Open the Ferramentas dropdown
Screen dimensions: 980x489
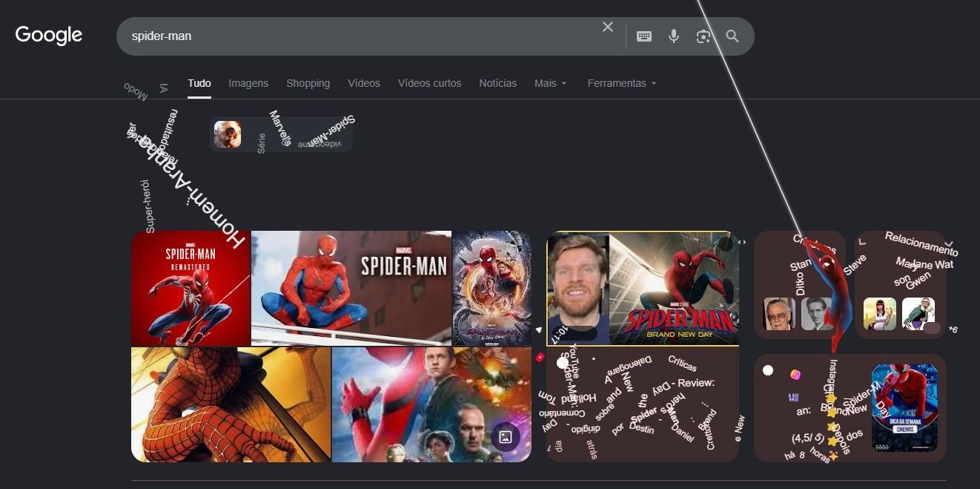[622, 83]
